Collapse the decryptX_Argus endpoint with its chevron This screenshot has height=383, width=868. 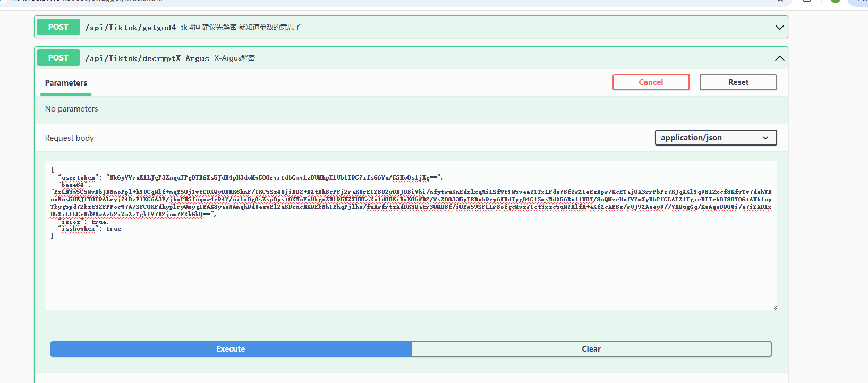[x=779, y=58]
